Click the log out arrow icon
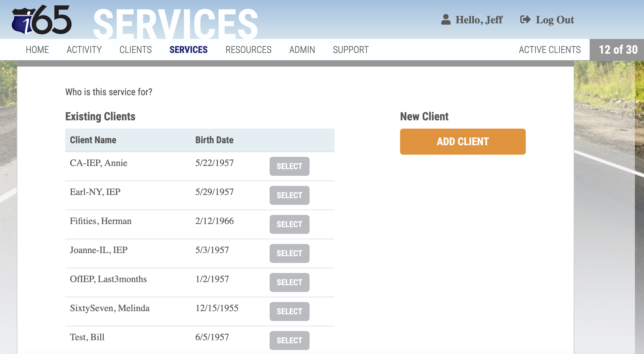The width and height of the screenshot is (644, 354). [525, 20]
